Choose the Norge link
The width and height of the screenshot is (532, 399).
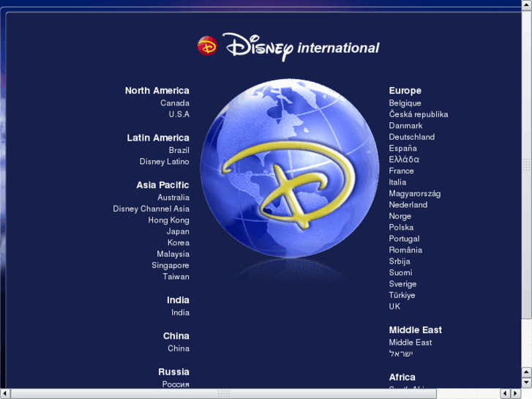click(400, 216)
